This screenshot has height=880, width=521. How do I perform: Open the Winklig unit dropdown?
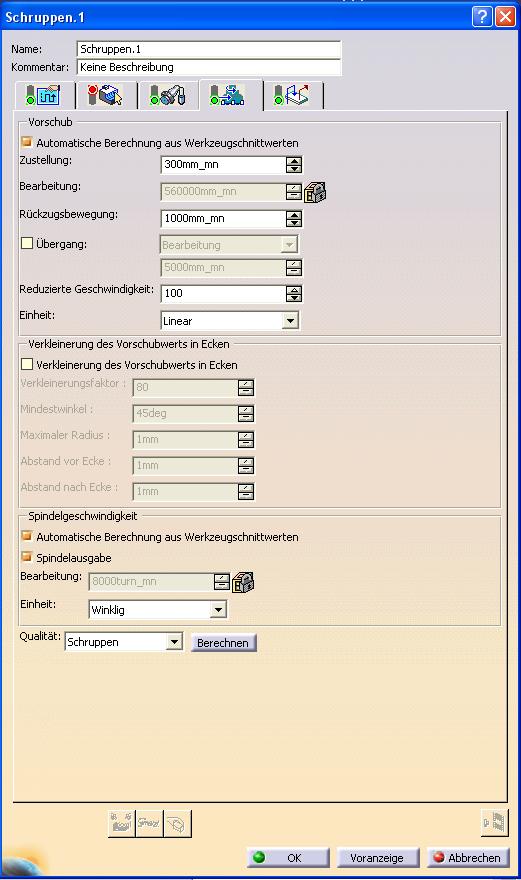click(x=218, y=609)
